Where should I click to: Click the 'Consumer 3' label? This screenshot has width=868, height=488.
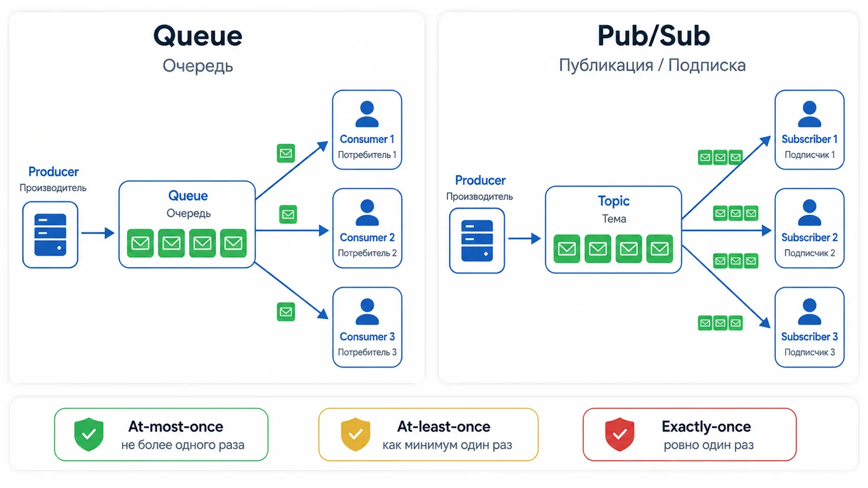point(367,337)
